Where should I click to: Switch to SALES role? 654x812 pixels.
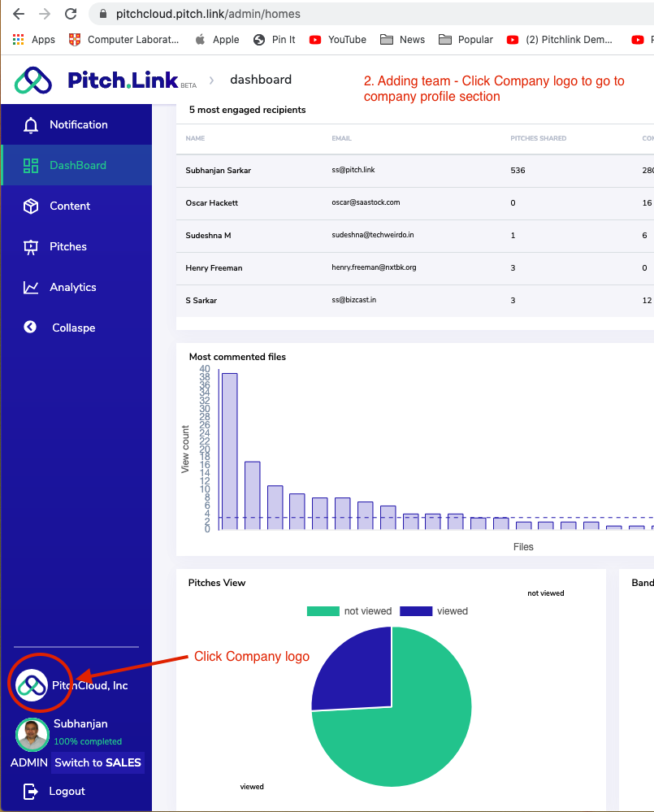(97, 762)
